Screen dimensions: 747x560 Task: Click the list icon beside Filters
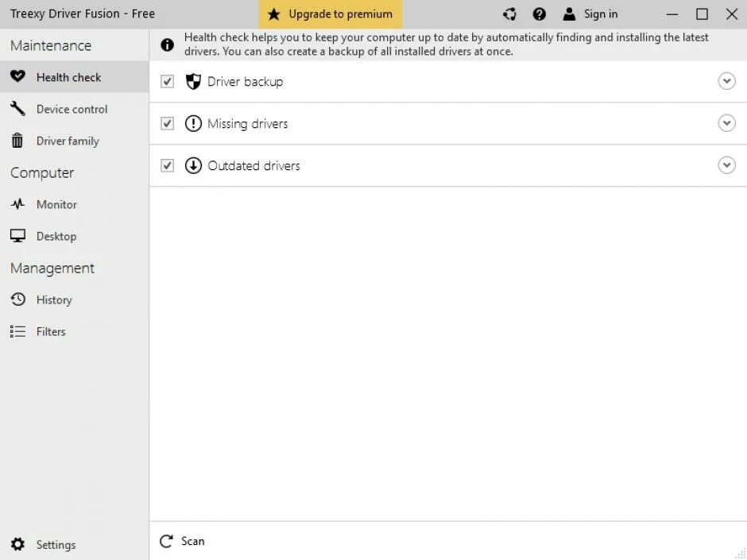pyautogui.click(x=17, y=331)
